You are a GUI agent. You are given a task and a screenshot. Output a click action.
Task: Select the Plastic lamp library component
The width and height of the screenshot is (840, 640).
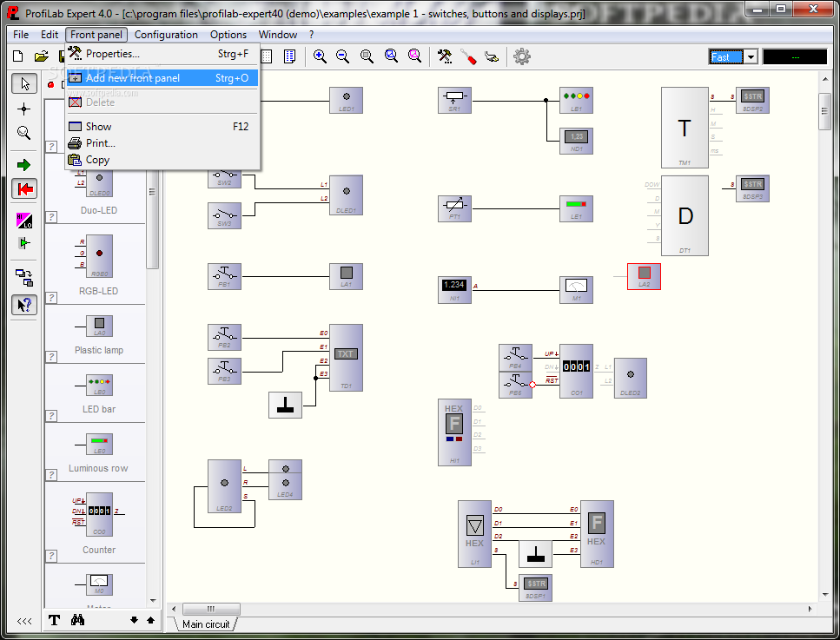click(x=100, y=326)
